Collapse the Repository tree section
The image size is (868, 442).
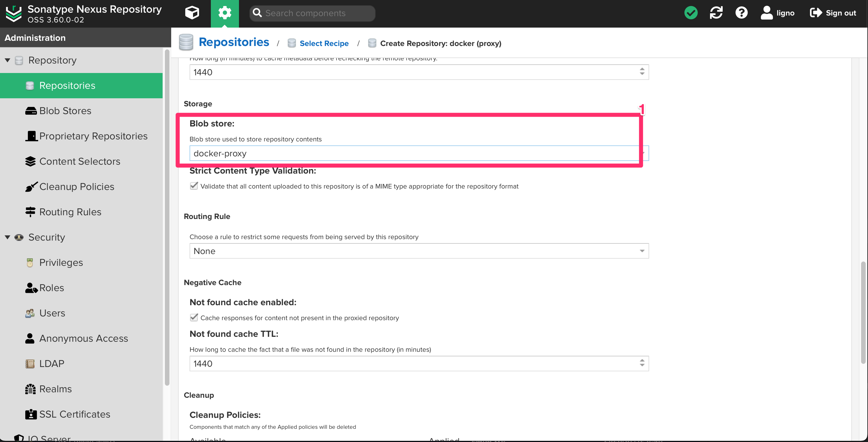(7, 60)
